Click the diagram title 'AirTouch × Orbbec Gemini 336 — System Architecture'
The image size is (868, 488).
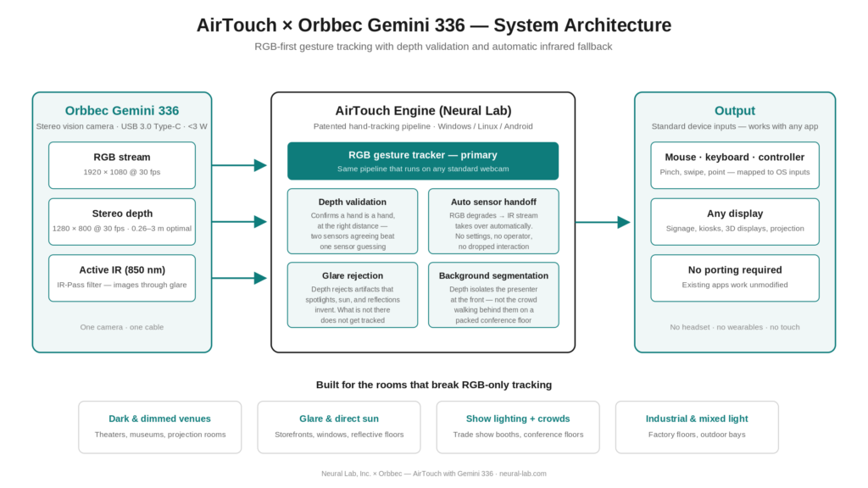coord(434,25)
